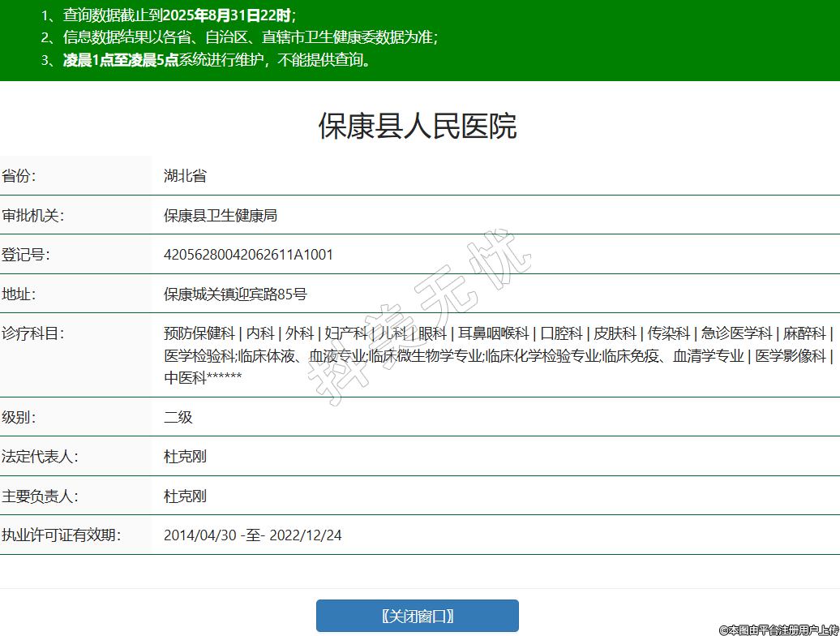This screenshot has width=840, height=636.
Task: Select the 登记号 field label
Action: click(25, 255)
